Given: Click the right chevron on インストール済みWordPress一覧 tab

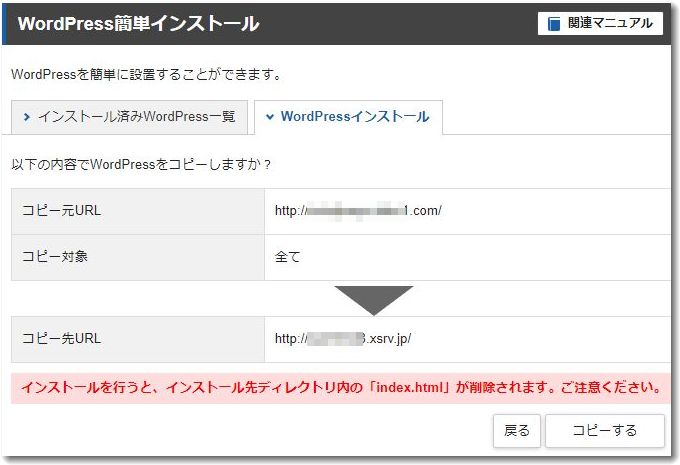Looking at the screenshot, I should pos(27,117).
